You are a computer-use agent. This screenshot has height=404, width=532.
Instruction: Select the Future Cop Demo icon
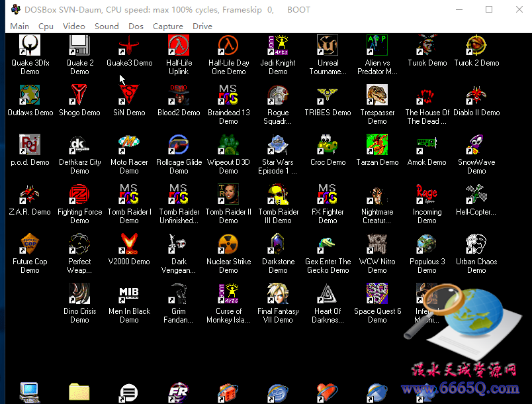point(30,244)
